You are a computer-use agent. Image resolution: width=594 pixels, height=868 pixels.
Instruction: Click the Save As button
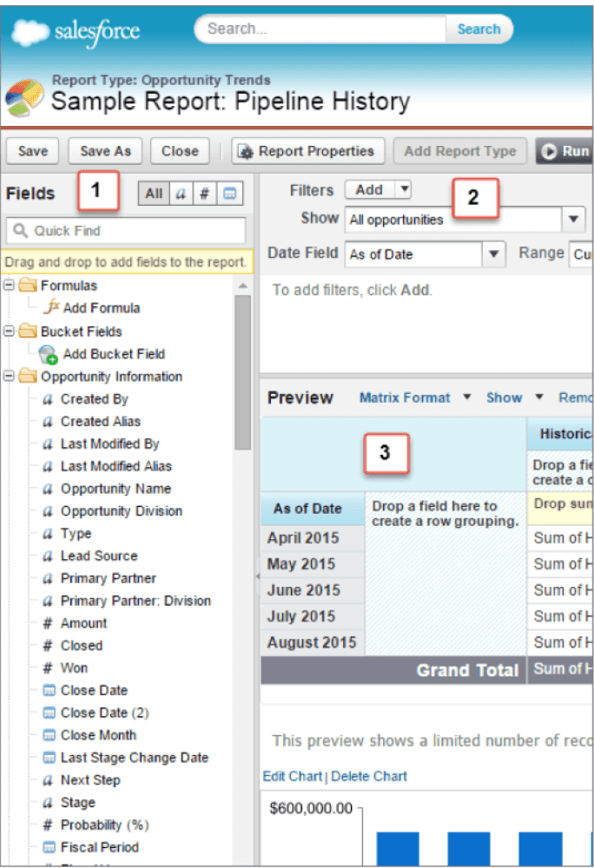point(105,151)
